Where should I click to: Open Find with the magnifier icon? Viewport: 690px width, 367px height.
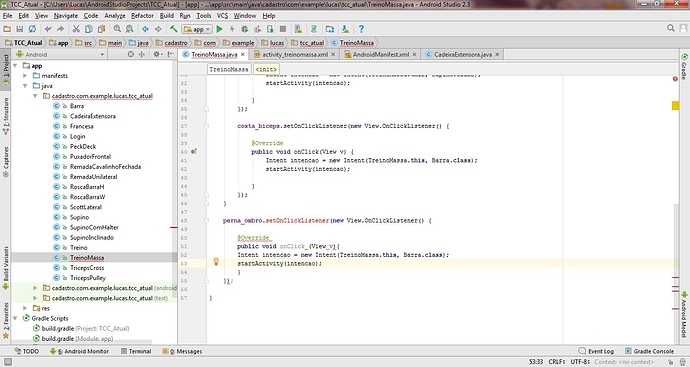coord(117,29)
